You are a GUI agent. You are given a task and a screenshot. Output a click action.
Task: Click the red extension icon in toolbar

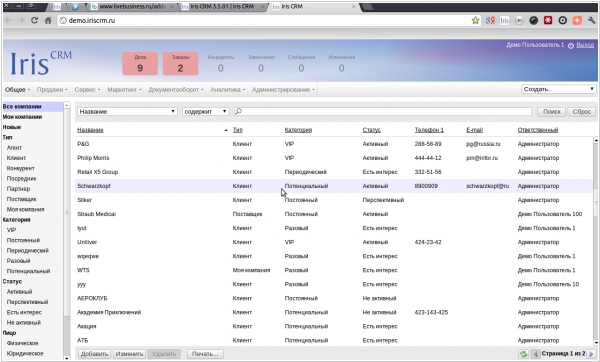coord(548,20)
